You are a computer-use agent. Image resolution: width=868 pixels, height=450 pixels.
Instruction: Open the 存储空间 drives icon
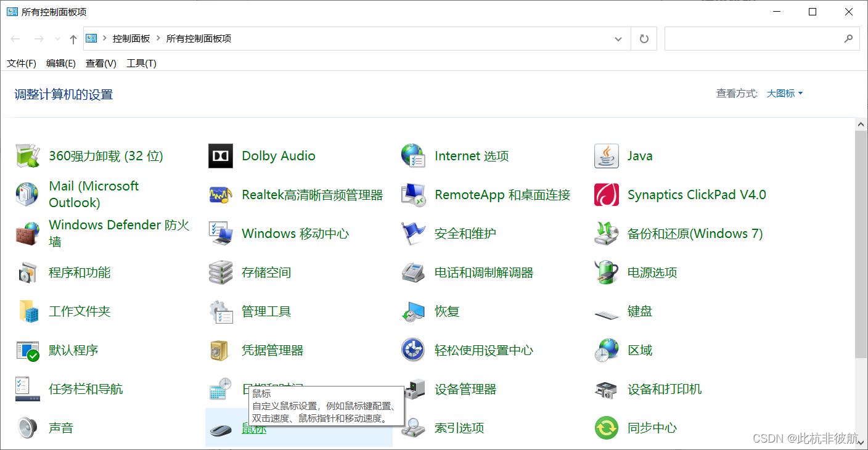(x=221, y=272)
